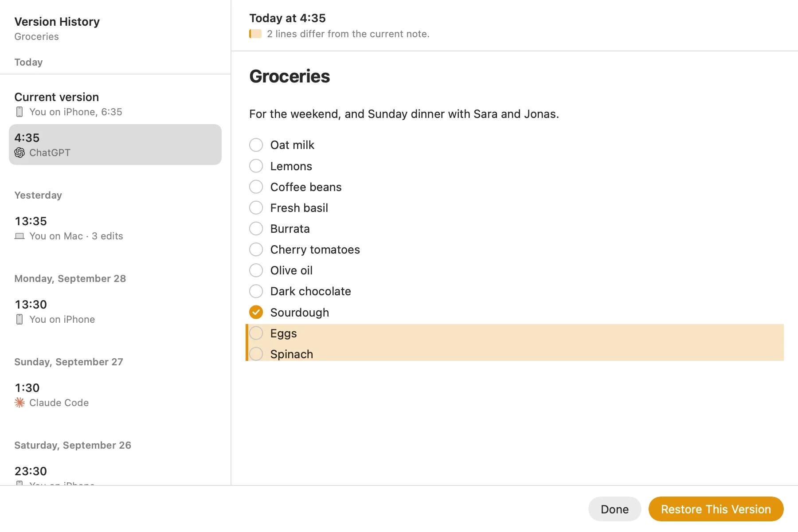This screenshot has height=532, width=798.
Task: Click the Claude Code starburst icon
Action: [20, 403]
